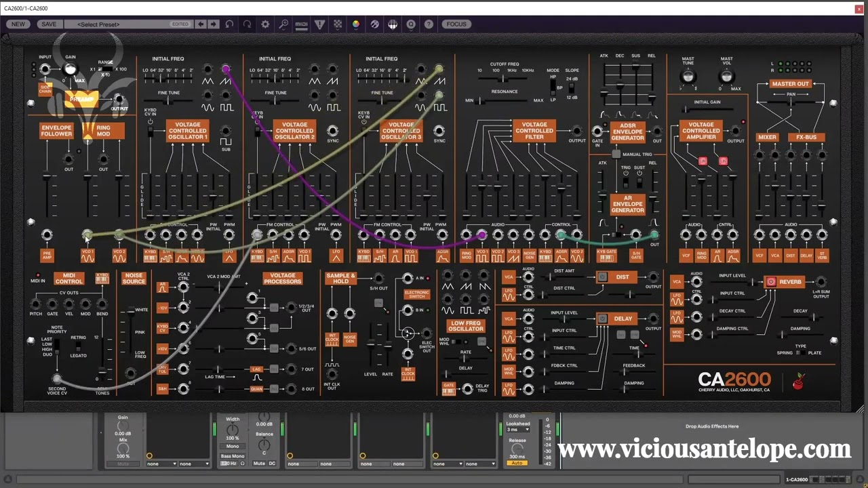Toggle Bass Mono in the Utility device

coord(233,456)
